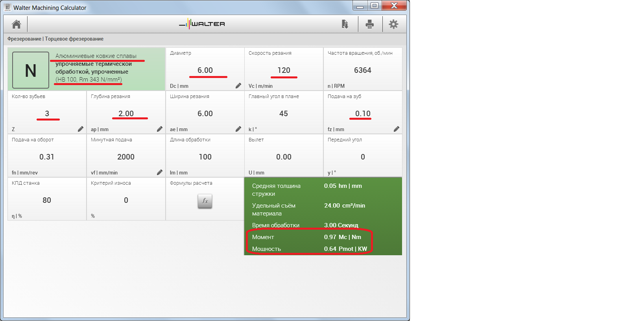Click the cutting speed value 120
Screen dimensions: 644x321
tap(284, 70)
